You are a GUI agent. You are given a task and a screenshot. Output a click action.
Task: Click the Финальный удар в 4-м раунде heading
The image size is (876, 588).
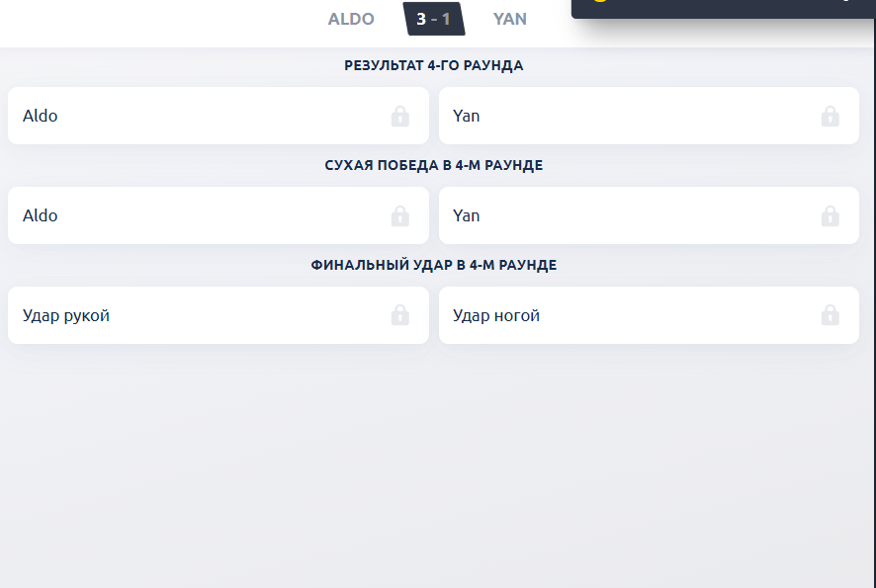pyautogui.click(x=434, y=266)
